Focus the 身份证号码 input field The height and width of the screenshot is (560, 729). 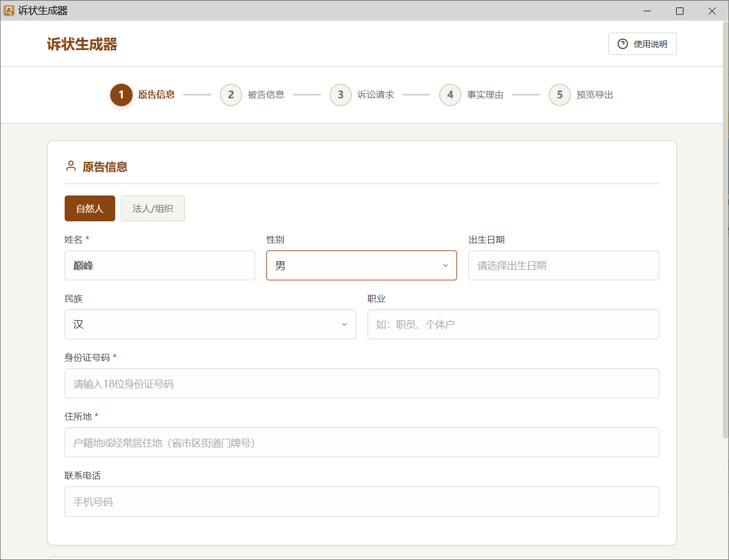tap(361, 384)
